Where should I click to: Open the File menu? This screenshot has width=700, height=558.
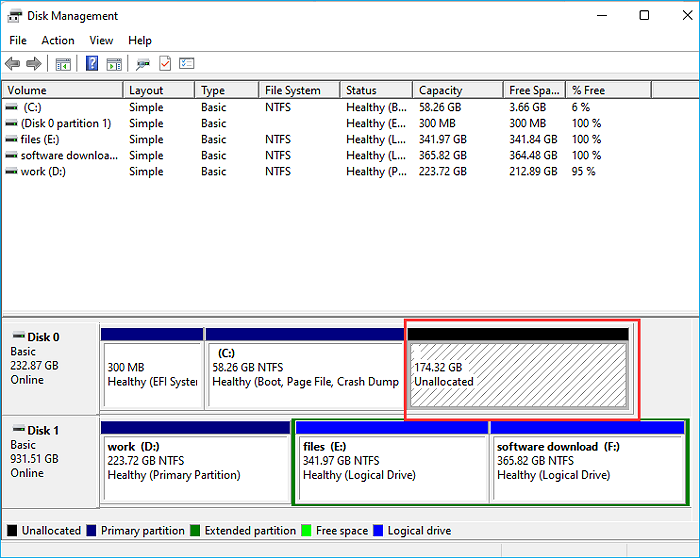(18, 40)
